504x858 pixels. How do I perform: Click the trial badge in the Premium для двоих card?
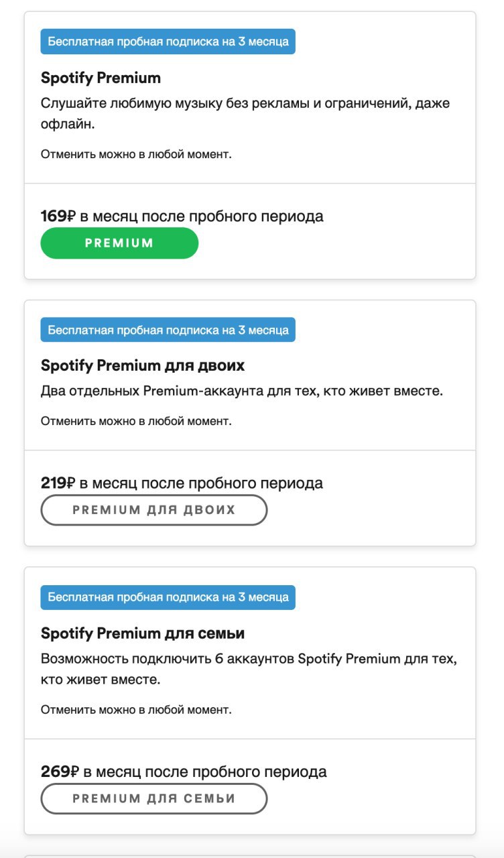(x=168, y=330)
